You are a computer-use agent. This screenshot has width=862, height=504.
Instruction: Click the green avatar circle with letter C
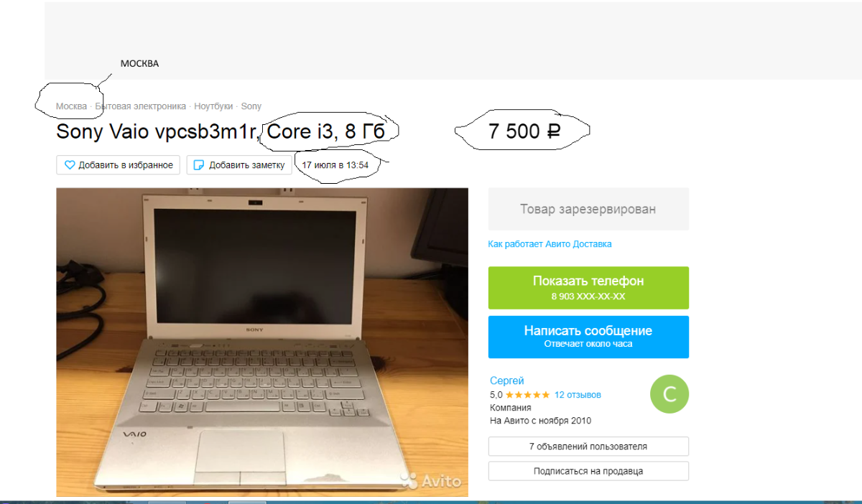(669, 393)
